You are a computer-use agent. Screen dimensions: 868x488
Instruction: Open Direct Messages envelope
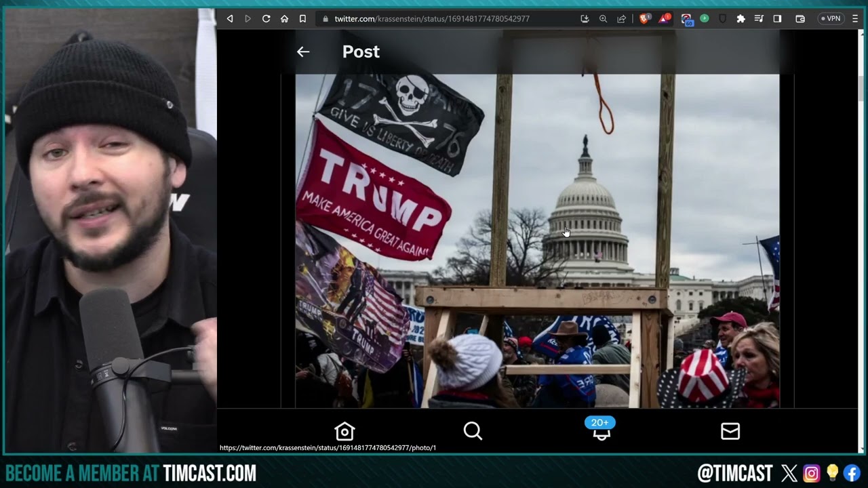tap(730, 431)
